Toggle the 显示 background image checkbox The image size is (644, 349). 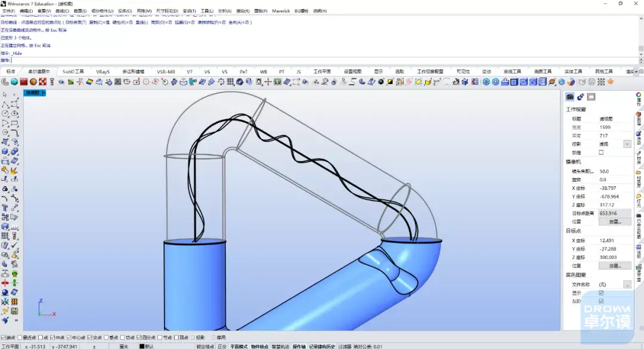point(601,293)
